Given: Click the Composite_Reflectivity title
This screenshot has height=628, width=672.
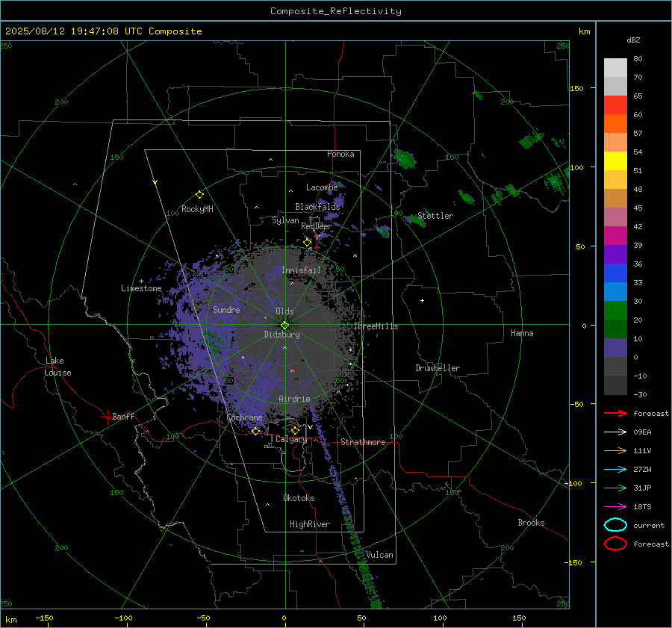Looking at the screenshot, I should click(x=335, y=11).
